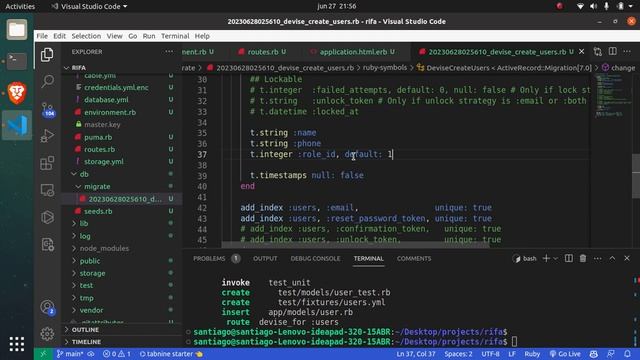Open the File menu
The image size is (640, 360).
coord(42,36)
